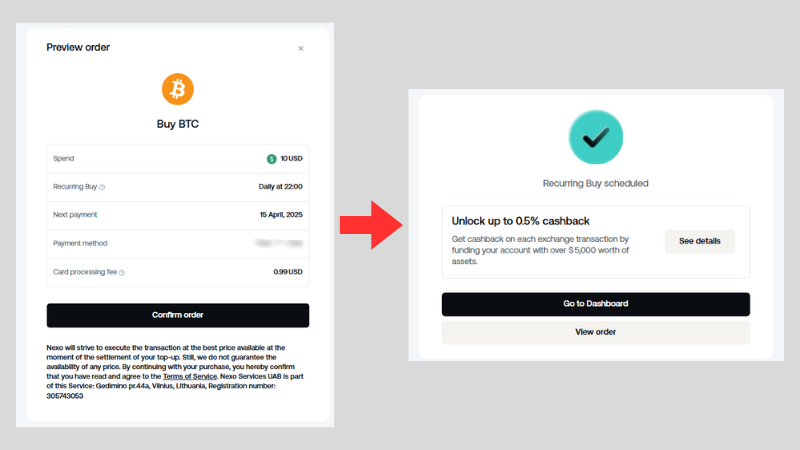Click the green dollar icon beside 10 USD
The width and height of the screenshot is (800, 450).
click(x=271, y=159)
